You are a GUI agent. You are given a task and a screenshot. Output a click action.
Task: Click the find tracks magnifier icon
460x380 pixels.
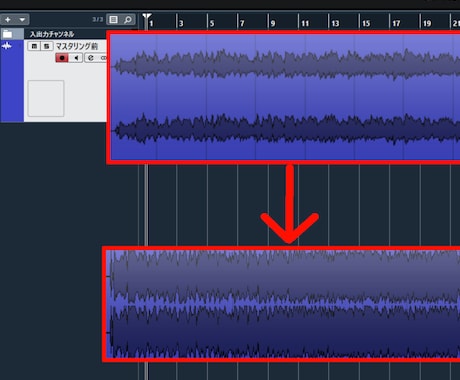coord(128,20)
